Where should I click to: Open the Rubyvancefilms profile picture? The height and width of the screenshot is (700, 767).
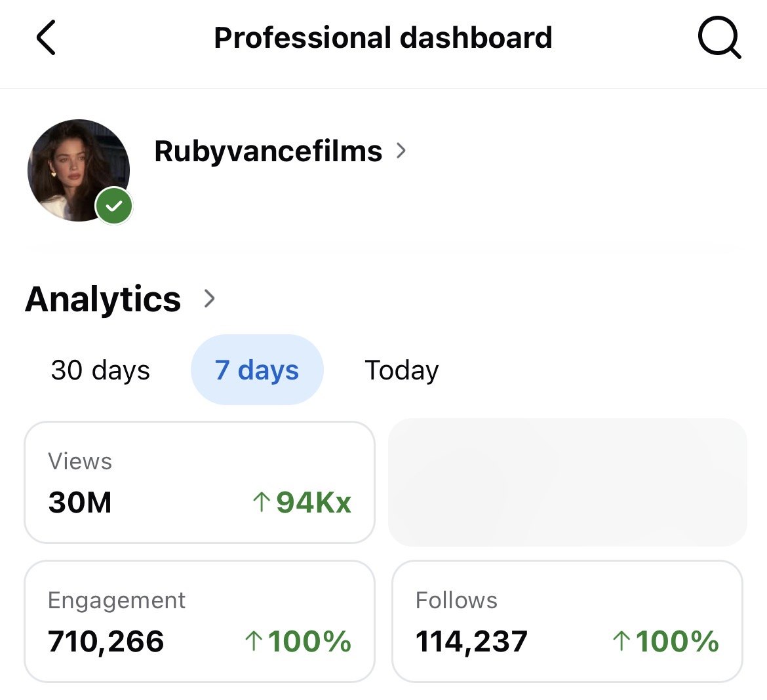[x=79, y=170]
